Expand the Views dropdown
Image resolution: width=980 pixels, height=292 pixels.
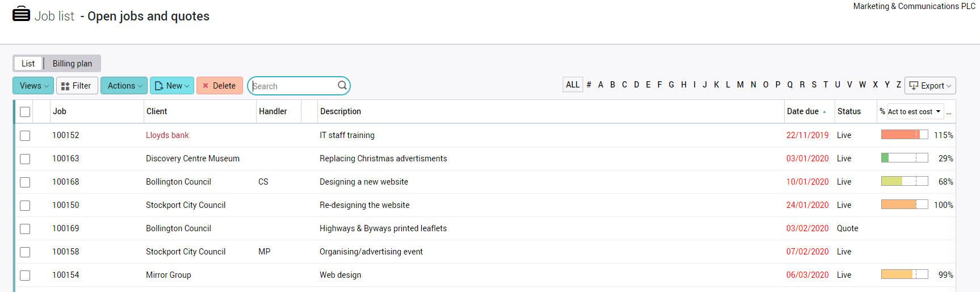(x=33, y=86)
